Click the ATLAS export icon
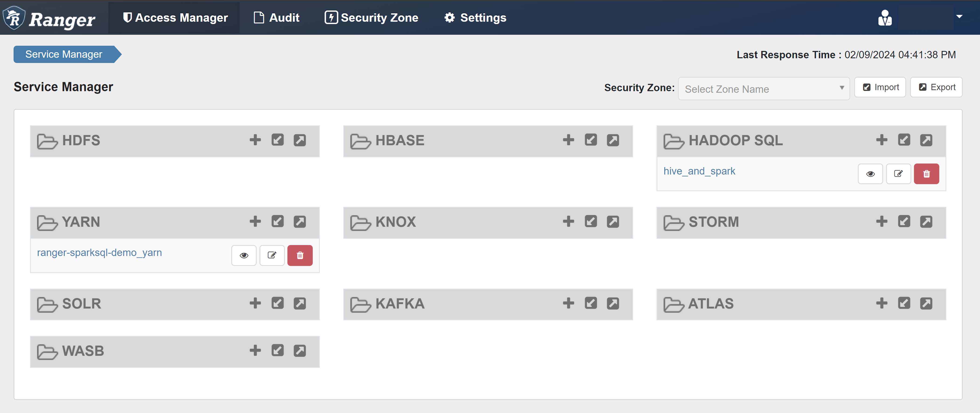 [926, 303]
